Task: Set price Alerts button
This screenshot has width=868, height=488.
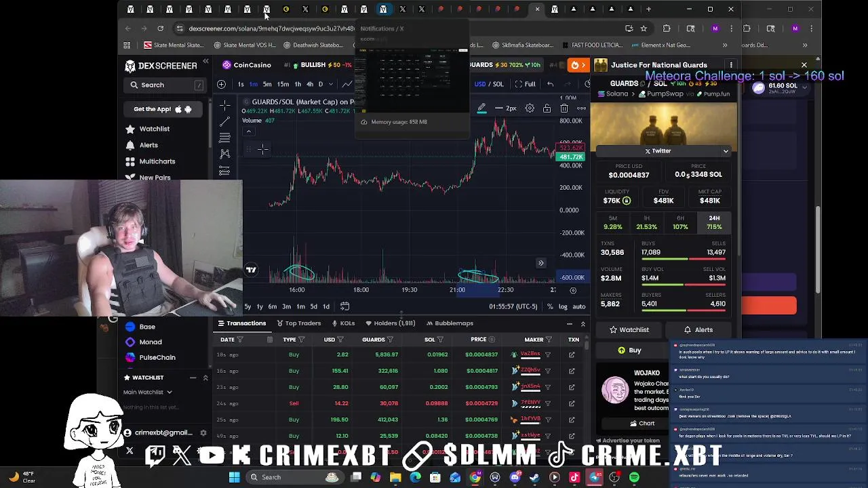Action: click(698, 330)
